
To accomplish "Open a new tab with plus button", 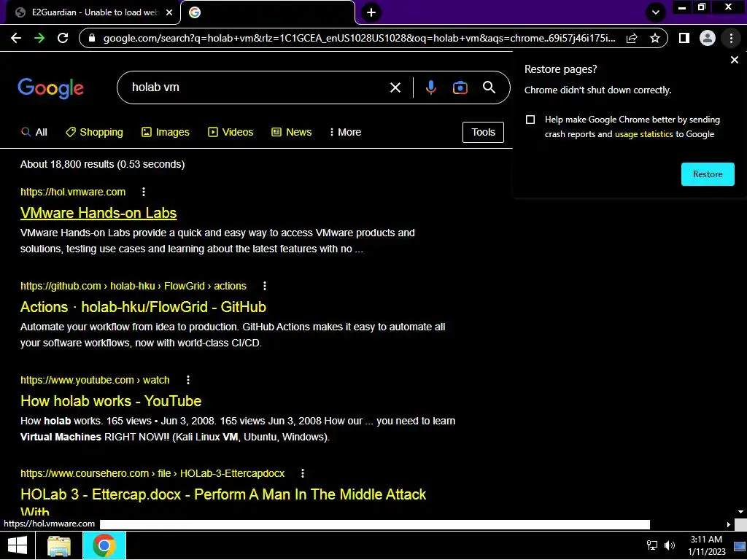I will click(x=371, y=12).
